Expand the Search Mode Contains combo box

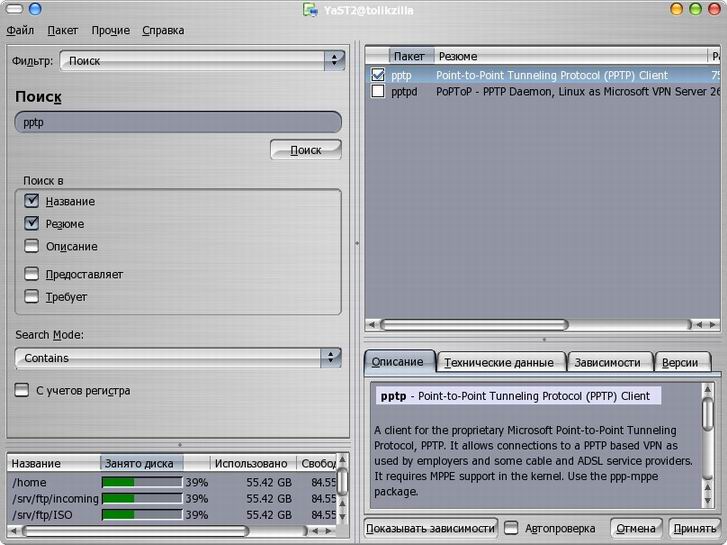pyautogui.click(x=178, y=358)
